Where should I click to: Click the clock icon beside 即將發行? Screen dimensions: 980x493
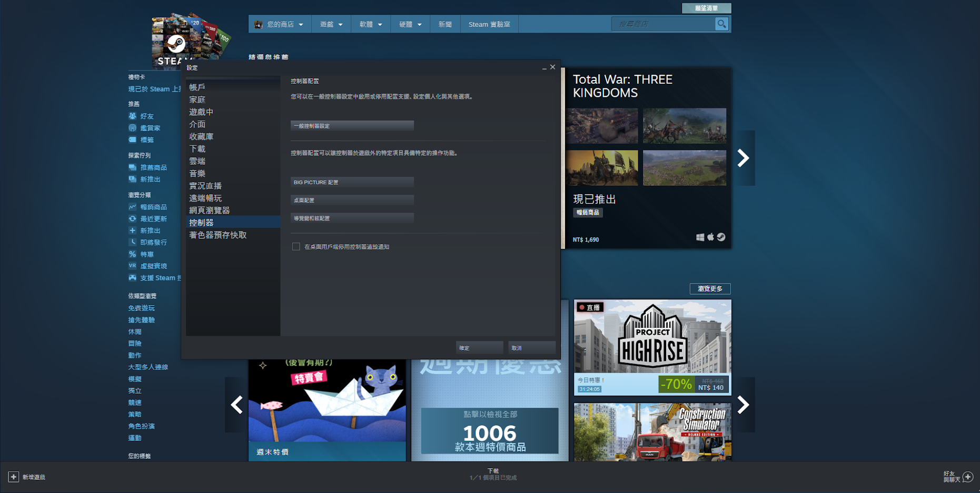click(x=133, y=242)
